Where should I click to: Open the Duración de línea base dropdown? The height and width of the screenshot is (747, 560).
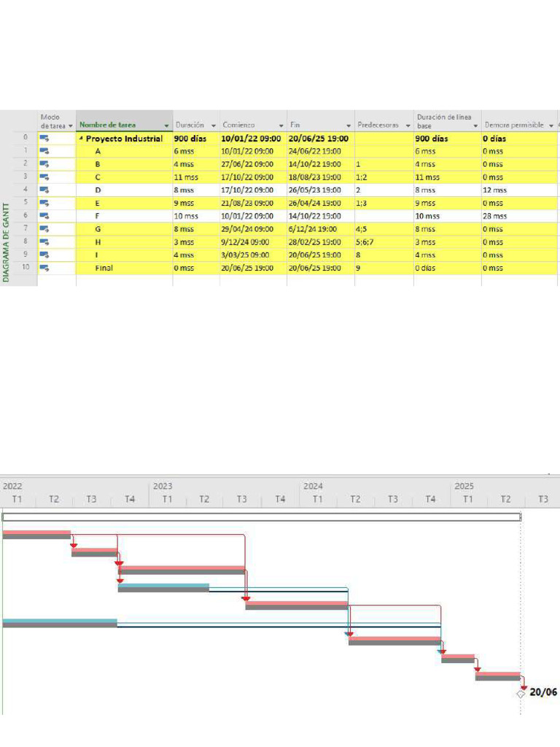pos(475,126)
